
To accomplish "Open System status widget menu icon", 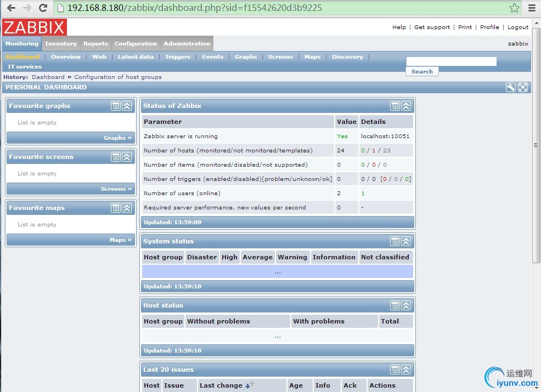I will point(395,241).
